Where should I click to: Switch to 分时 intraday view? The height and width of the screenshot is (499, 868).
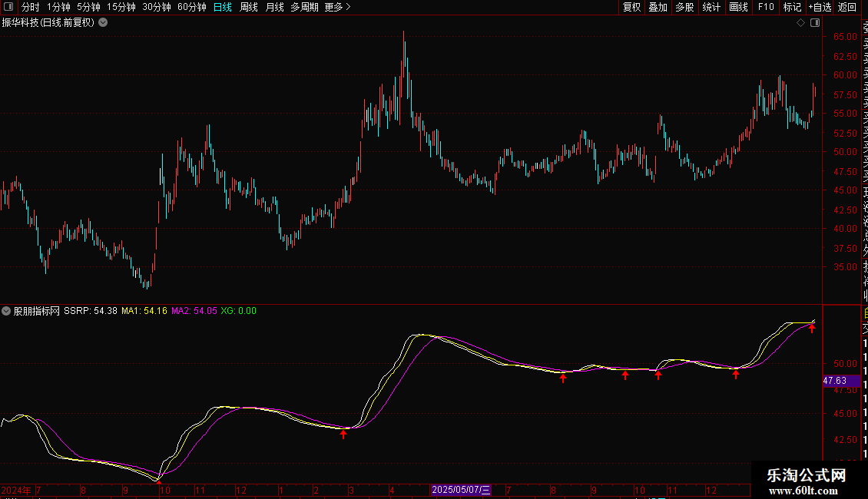pos(31,7)
